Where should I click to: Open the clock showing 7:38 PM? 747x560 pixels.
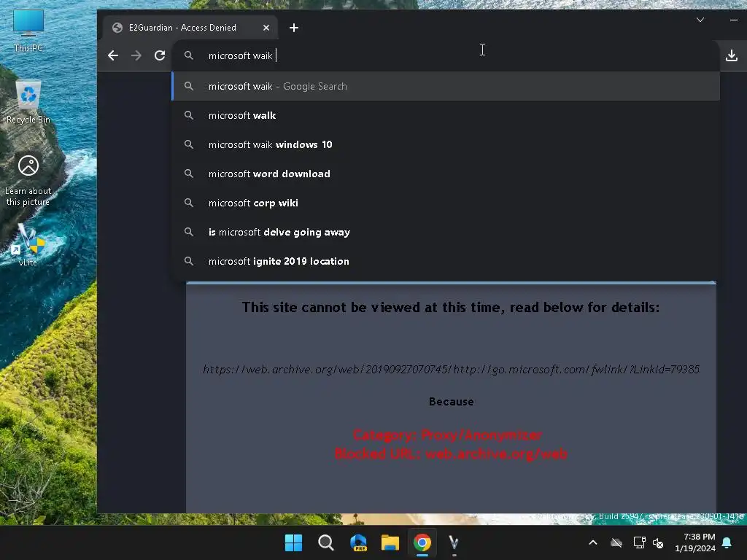click(x=695, y=542)
